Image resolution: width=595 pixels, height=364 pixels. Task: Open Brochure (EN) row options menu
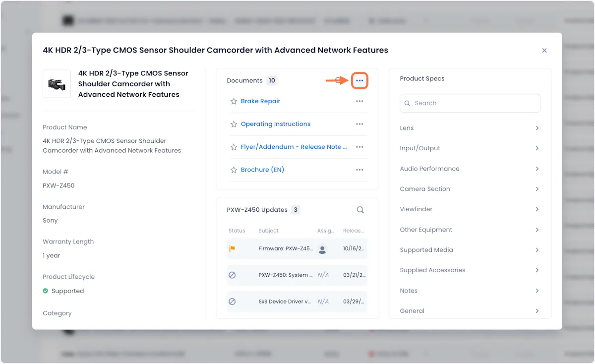[x=359, y=170]
